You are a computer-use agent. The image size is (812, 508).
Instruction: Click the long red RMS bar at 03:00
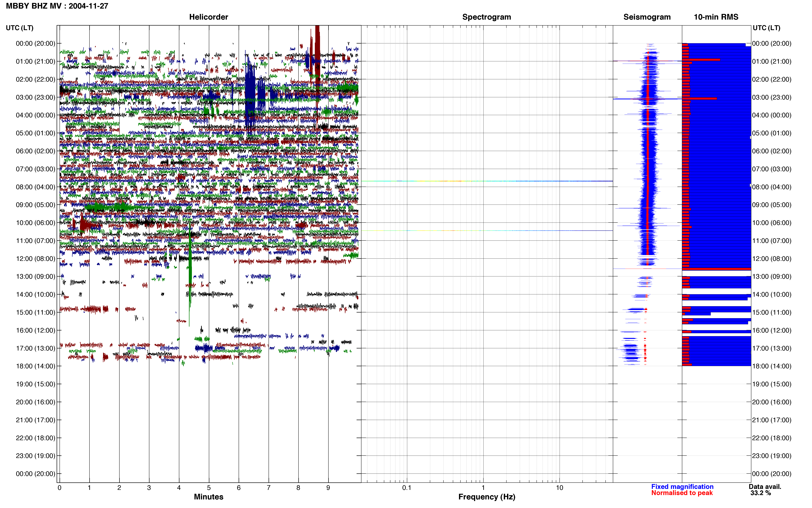click(x=699, y=98)
